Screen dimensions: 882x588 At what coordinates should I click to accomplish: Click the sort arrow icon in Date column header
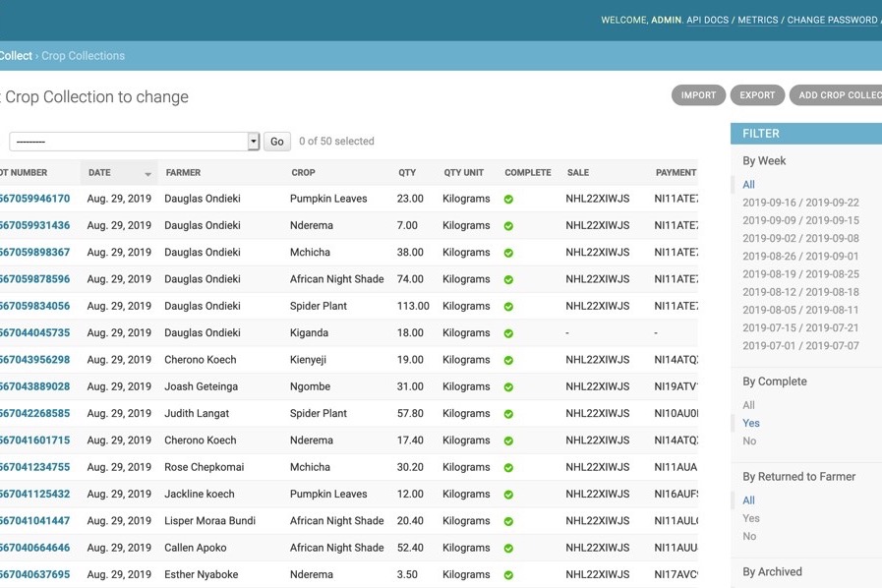pos(147,174)
